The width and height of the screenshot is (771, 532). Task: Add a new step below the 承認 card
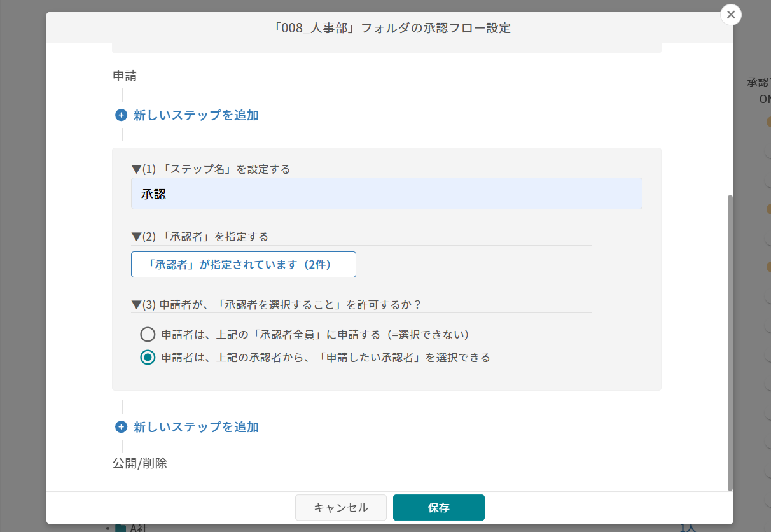pyautogui.click(x=195, y=427)
